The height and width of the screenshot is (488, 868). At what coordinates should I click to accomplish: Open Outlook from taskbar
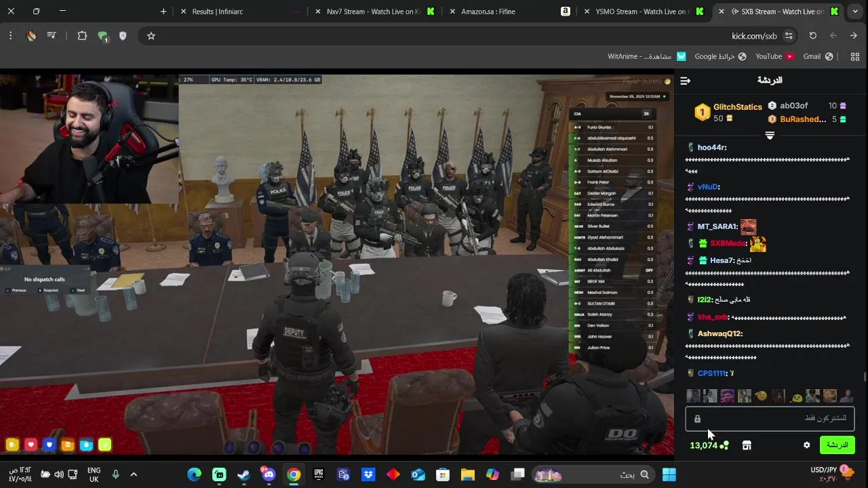pos(418,474)
